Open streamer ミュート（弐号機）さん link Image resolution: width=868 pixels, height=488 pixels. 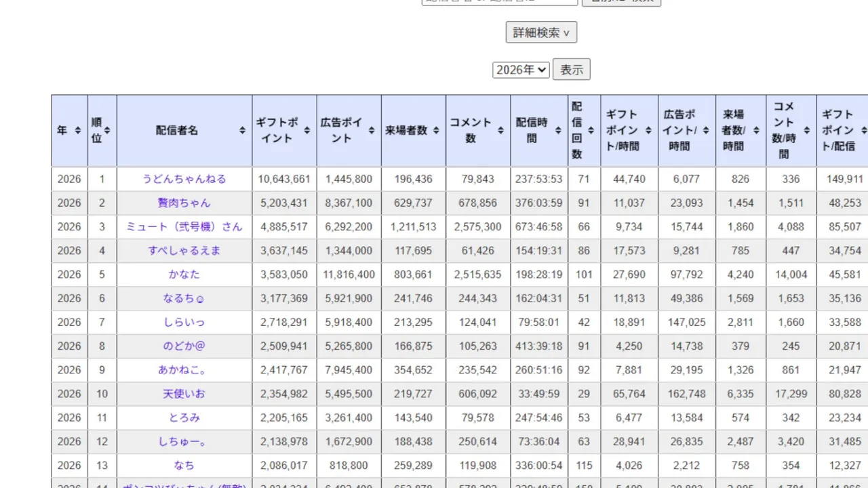(x=184, y=226)
